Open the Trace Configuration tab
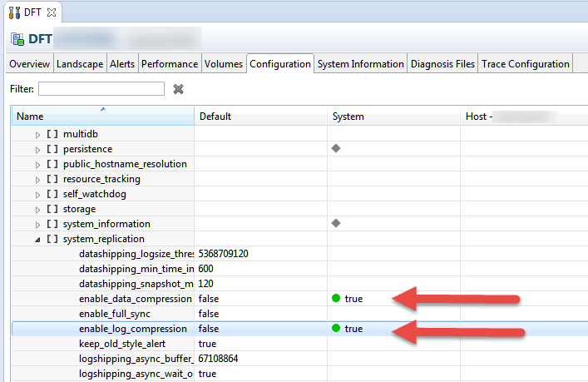The width and height of the screenshot is (588, 382). click(525, 64)
